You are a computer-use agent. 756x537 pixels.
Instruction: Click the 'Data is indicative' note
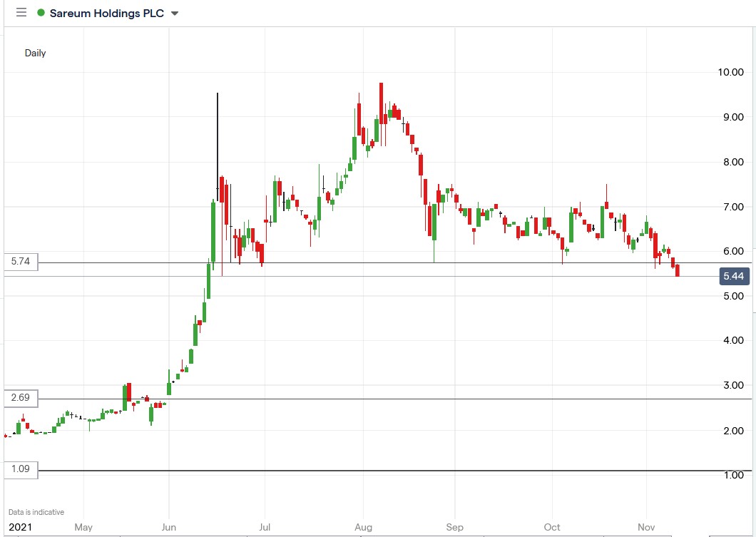(36, 513)
